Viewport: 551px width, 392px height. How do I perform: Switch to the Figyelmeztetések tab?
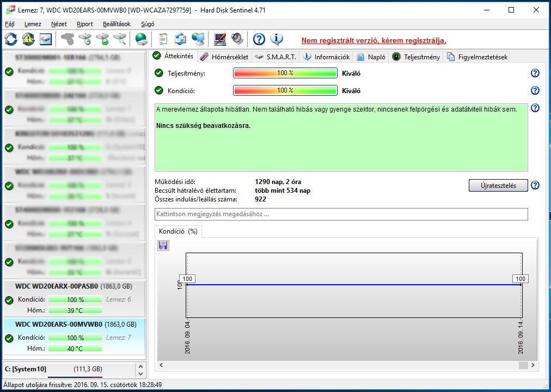476,57
